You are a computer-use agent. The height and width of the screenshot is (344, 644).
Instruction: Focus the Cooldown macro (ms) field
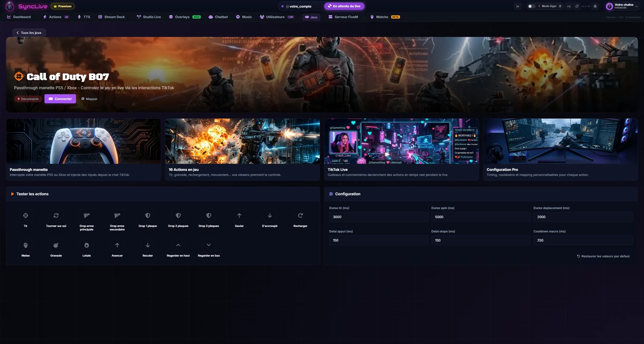(583, 240)
